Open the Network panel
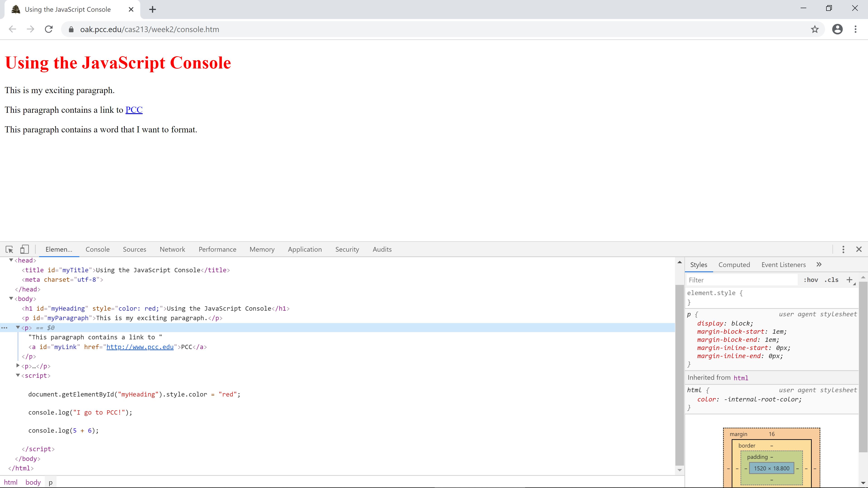 172,249
